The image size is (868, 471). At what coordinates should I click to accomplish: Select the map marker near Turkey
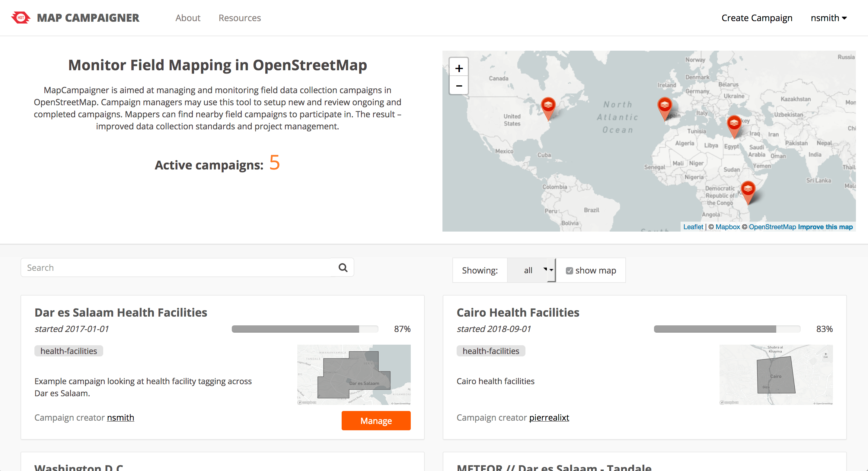tap(734, 127)
